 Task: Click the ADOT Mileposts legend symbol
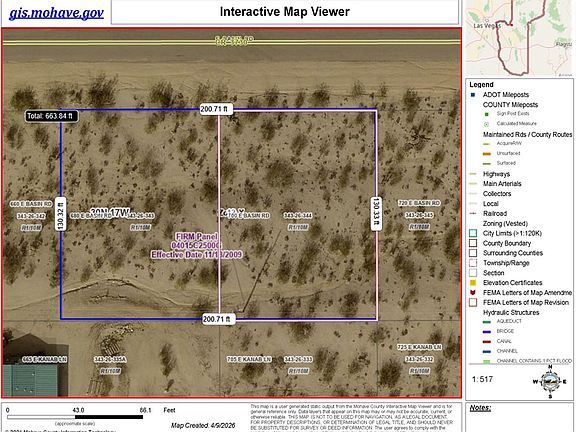473,95
